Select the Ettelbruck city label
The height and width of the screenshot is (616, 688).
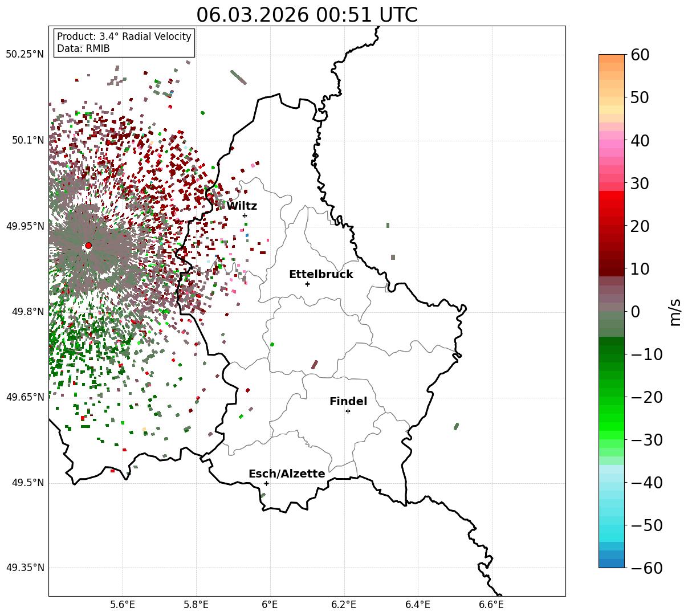click(321, 274)
